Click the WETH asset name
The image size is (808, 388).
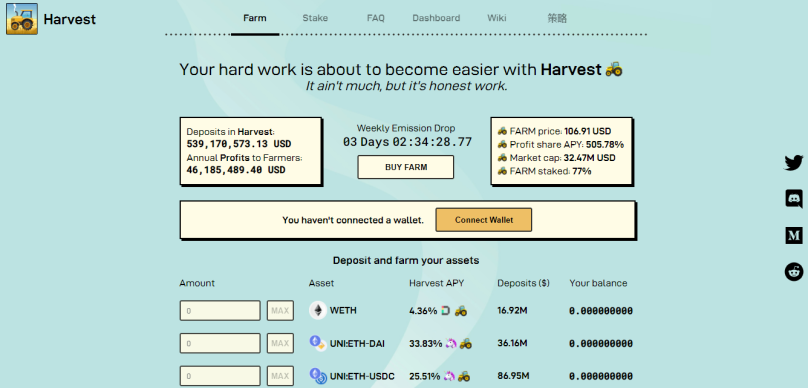pyautogui.click(x=343, y=311)
